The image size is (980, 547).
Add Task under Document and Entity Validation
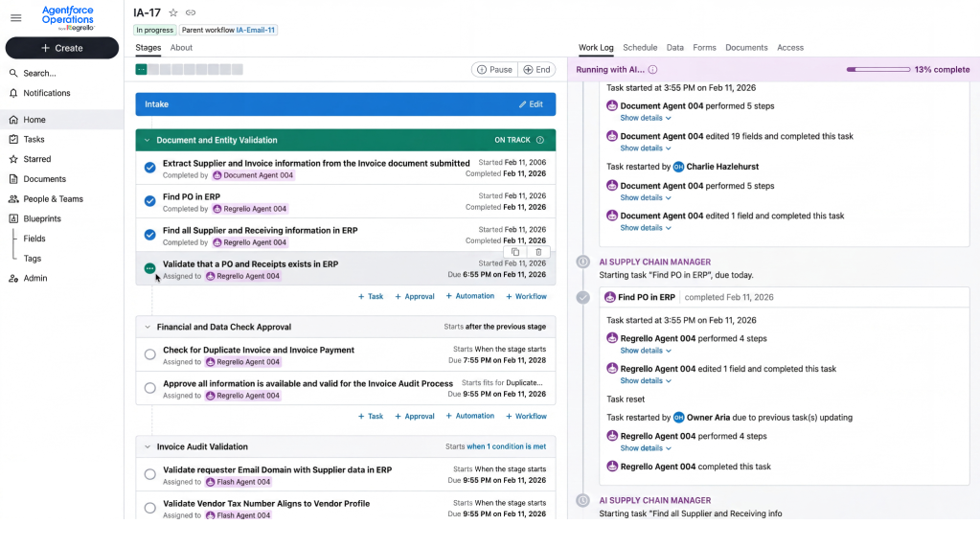[371, 296]
